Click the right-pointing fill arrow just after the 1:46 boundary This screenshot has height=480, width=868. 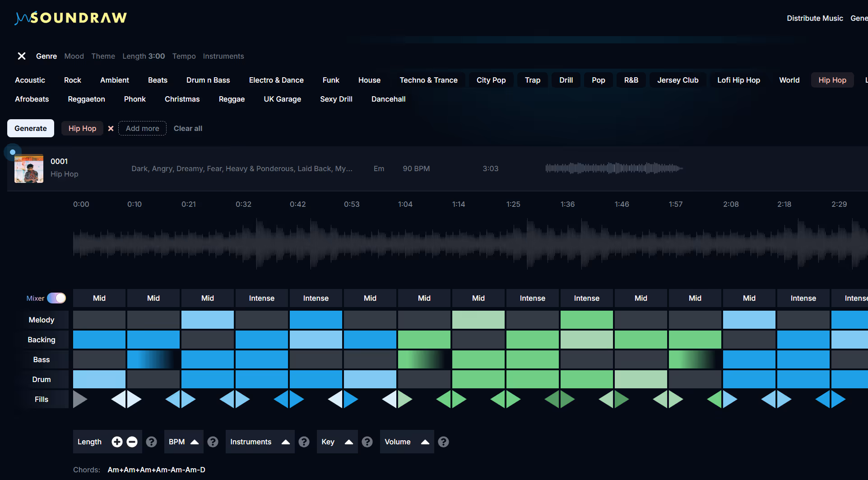(622, 399)
